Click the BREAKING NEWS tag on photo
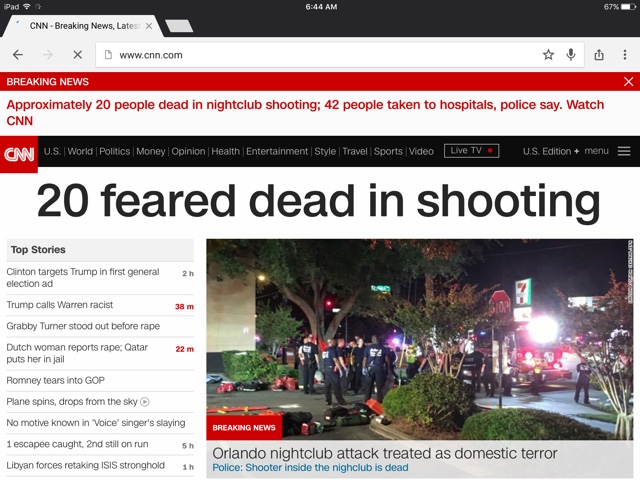This screenshot has width=640, height=480. point(244,428)
